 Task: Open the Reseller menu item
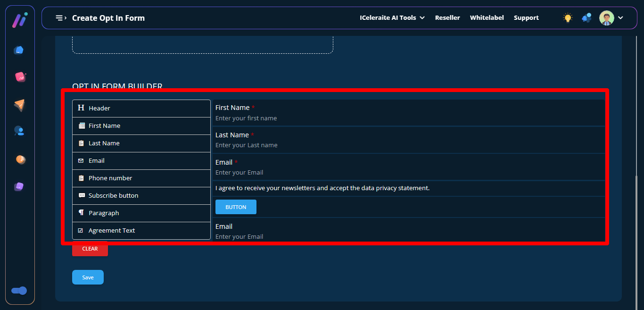[447, 18]
